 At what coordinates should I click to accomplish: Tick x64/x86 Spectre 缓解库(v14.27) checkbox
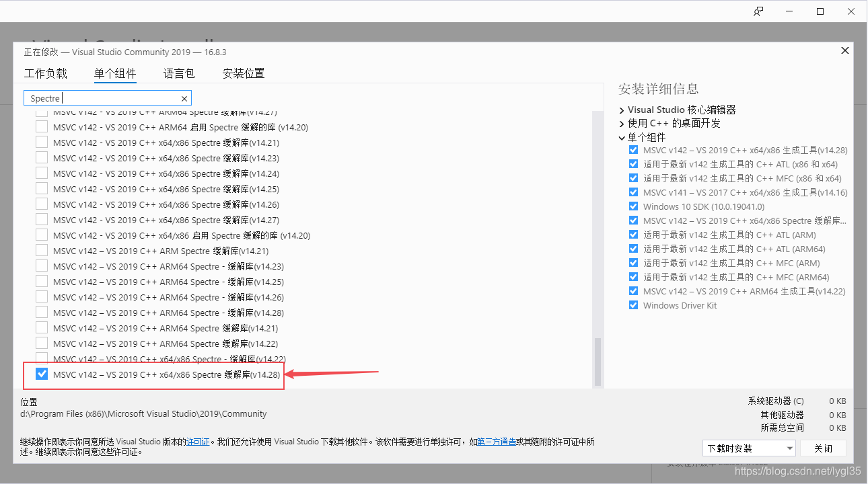tap(42, 220)
